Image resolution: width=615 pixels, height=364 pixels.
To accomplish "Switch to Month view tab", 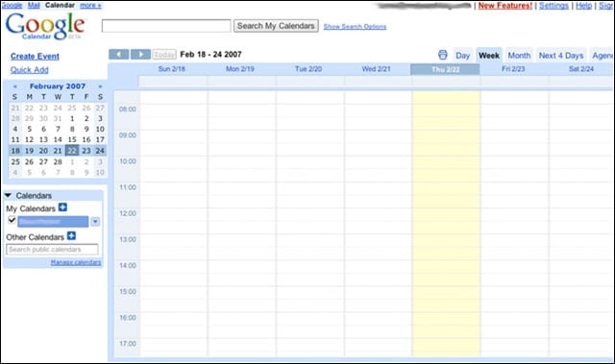I will point(519,56).
